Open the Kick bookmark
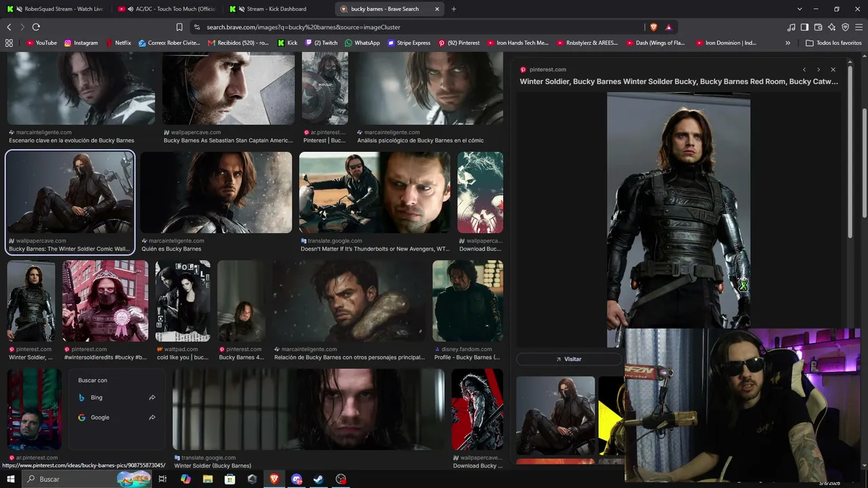Image resolution: width=868 pixels, height=488 pixels. tap(288, 43)
